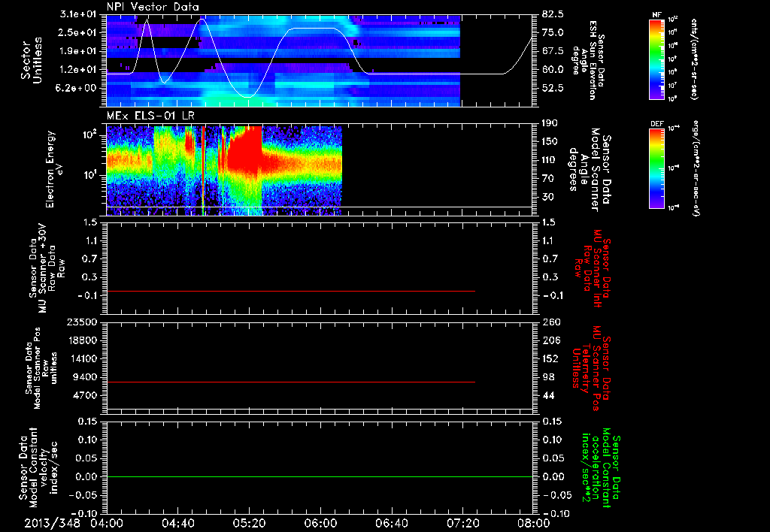Click the red 'MU Scanner Pos Telemetry' label

(x=591, y=368)
